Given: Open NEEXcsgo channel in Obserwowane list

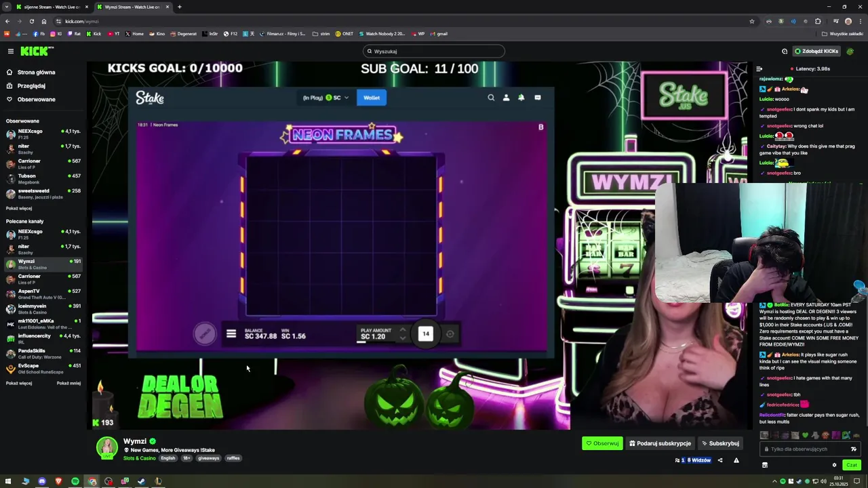Looking at the screenshot, I should (x=43, y=134).
